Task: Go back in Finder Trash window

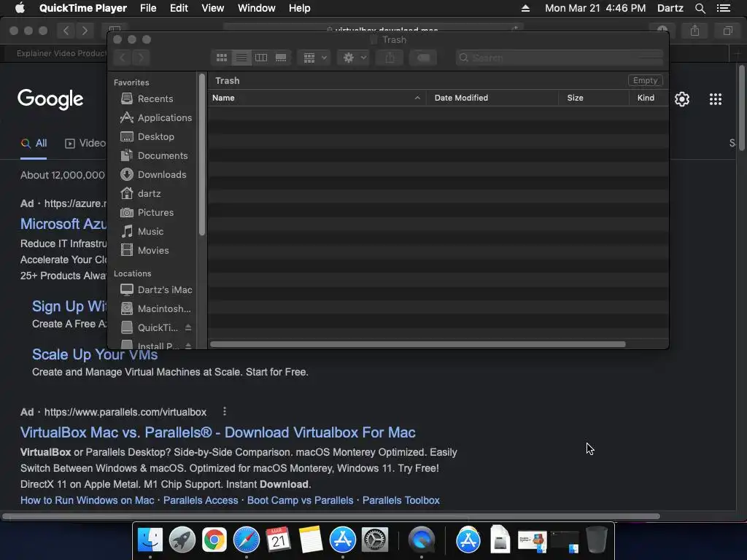Action: pyautogui.click(x=123, y=58)
